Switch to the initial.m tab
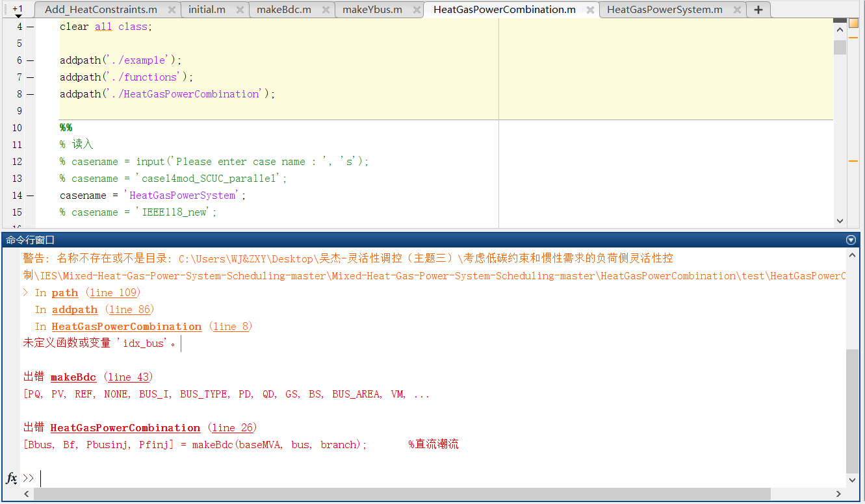 (207, 10)
